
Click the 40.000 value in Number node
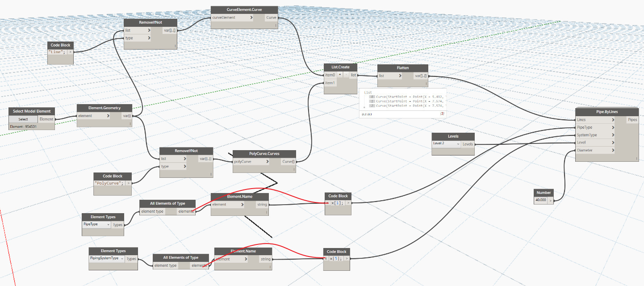pos(540,201)
